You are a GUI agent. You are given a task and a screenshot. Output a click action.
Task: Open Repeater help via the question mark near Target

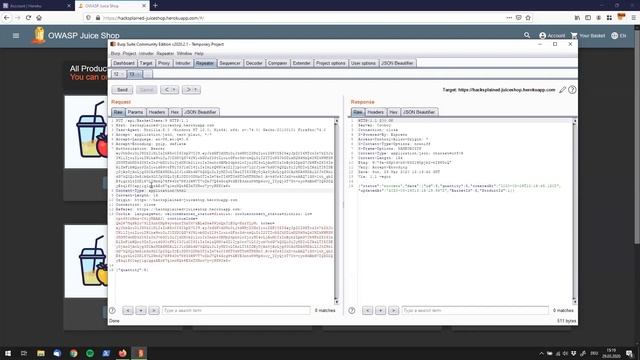tap(572, 90)
